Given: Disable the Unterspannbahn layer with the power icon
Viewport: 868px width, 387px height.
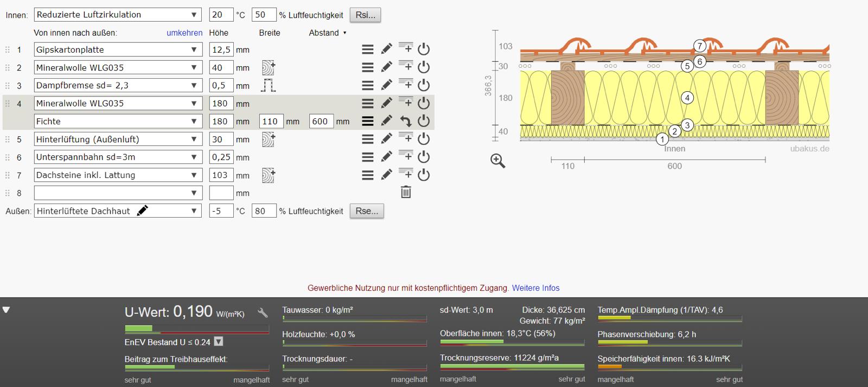Looking at the screenshot, I should (x=424, y=157).
